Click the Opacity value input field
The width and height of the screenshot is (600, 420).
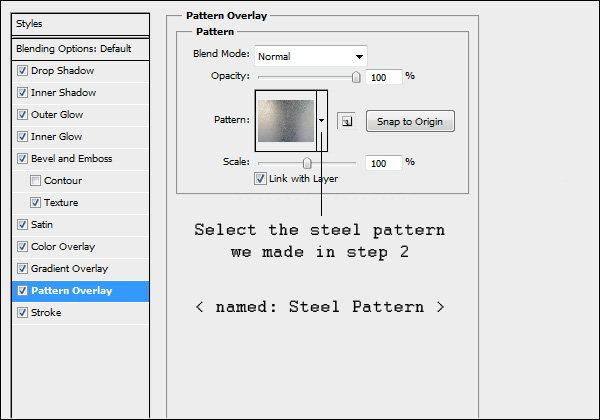tap(384, 76)
